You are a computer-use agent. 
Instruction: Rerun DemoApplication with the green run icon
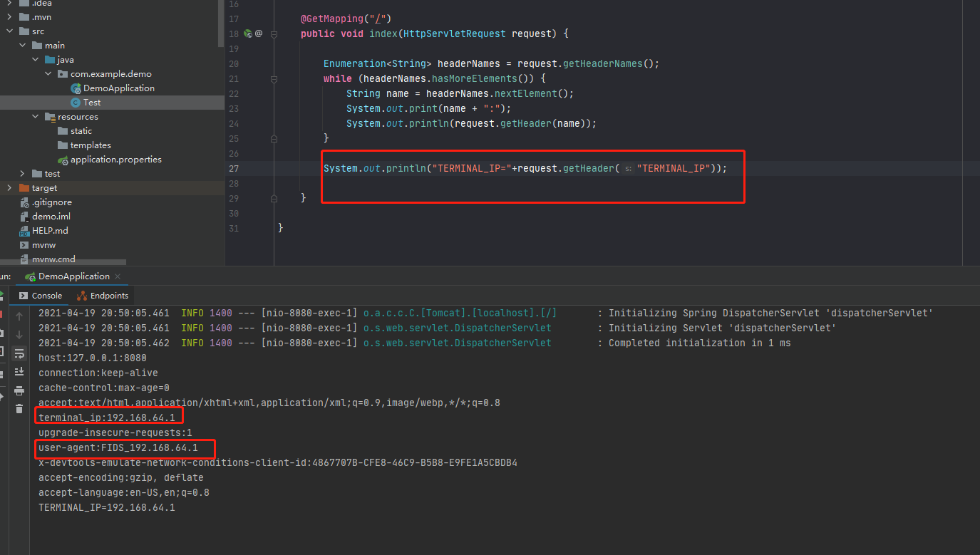coord(2,296)
